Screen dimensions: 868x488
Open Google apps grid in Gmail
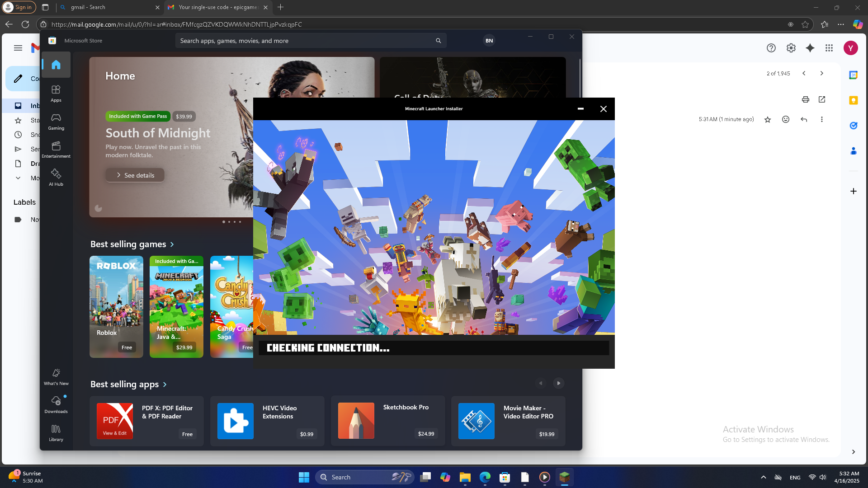[x=829, y=48]
